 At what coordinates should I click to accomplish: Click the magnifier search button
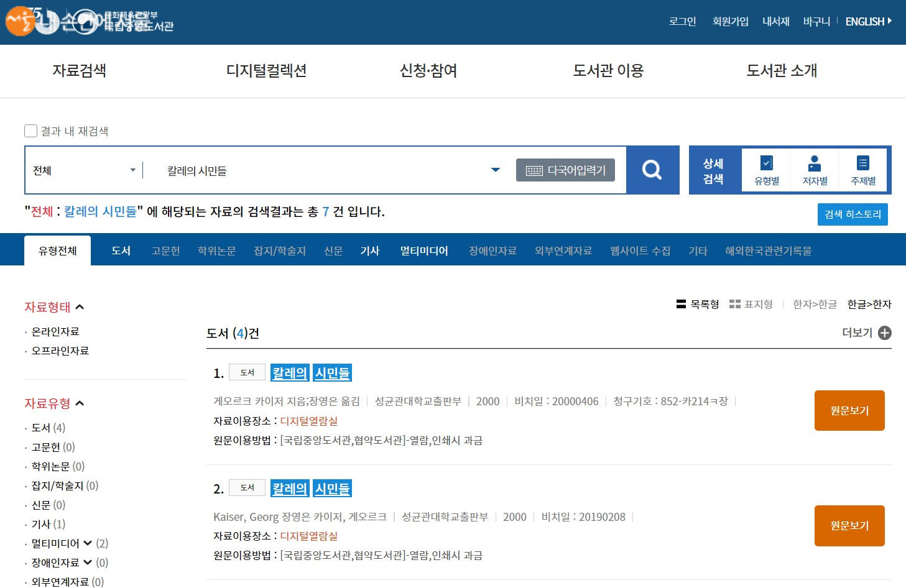652,170
